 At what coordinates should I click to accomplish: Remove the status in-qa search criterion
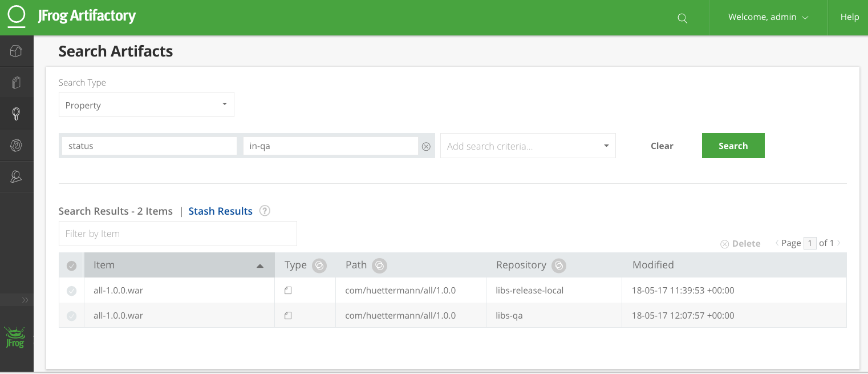(426, 147)
